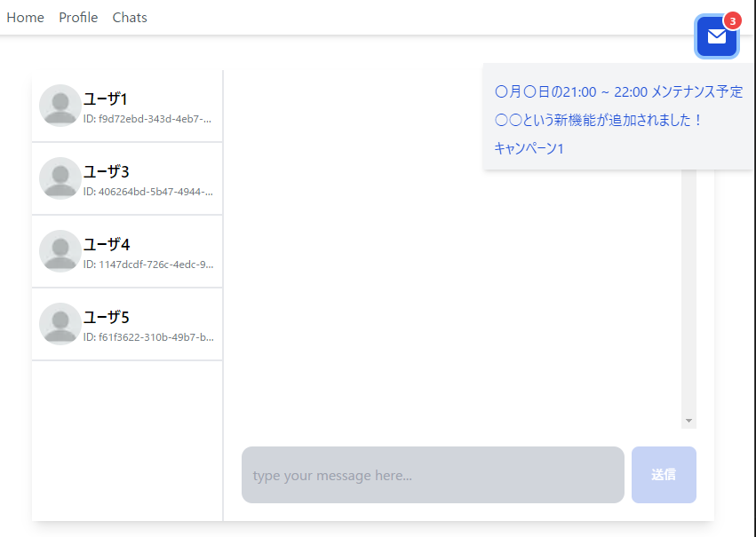Click the red notification badge showing 3
Image resolution: width=756 pixels, height=537 pixels.
point(732,20)
